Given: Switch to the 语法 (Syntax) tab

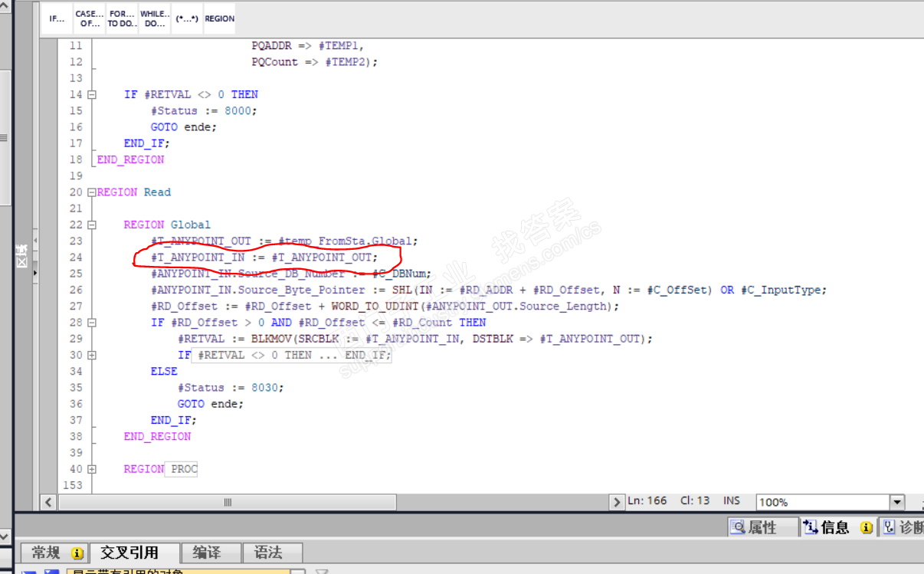Looking at the screenshot, I should (x=272, y=553).
